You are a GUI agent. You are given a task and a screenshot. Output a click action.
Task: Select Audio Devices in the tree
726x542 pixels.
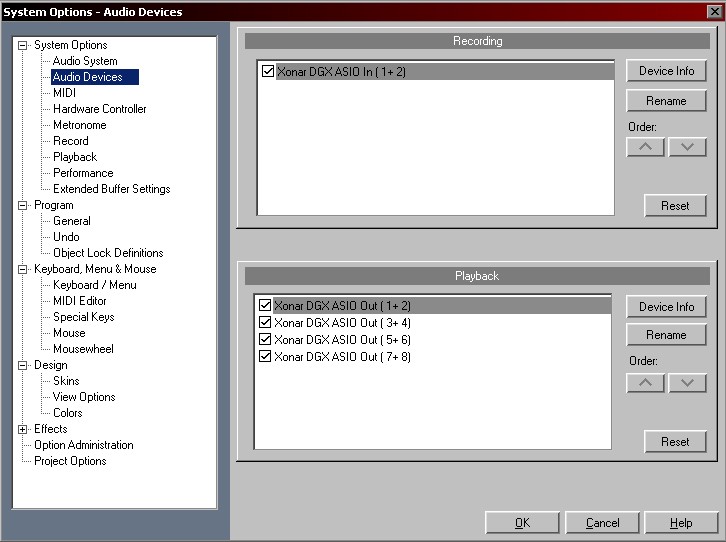pos(94,77)
